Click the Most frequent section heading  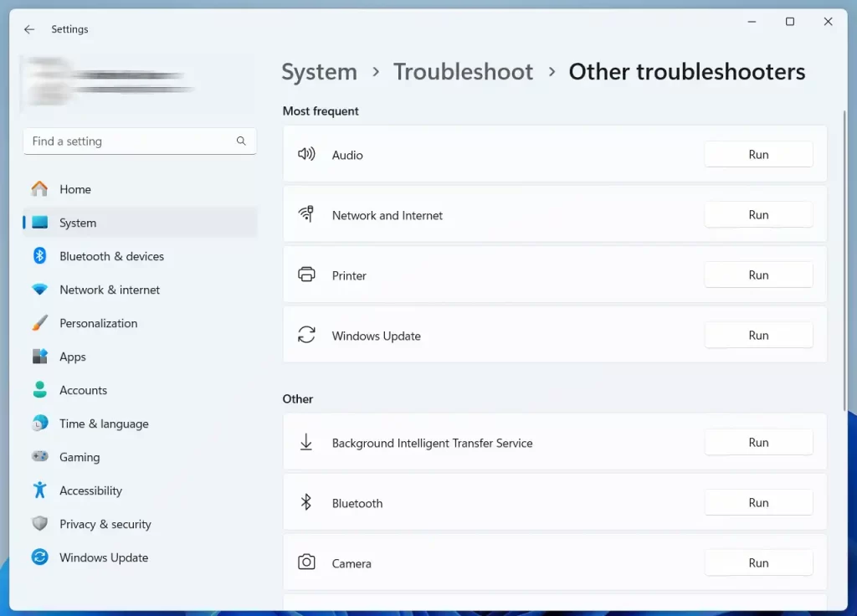321,111
